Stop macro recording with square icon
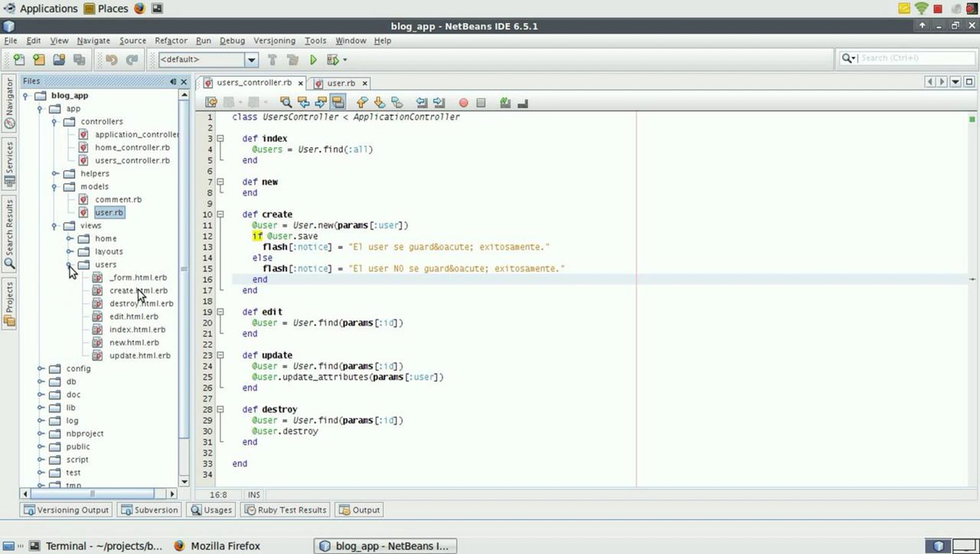Image resolution: width=980 pixels, height=554 pixels. 481,103
